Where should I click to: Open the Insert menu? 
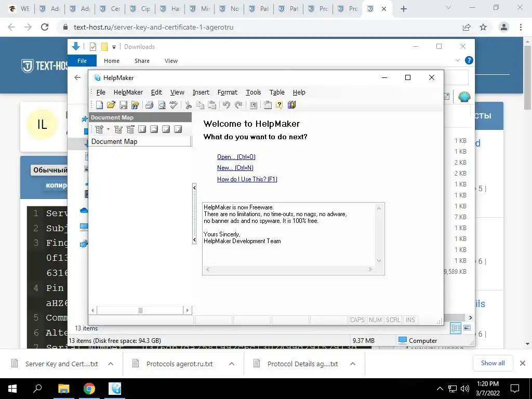coord(201,92)
